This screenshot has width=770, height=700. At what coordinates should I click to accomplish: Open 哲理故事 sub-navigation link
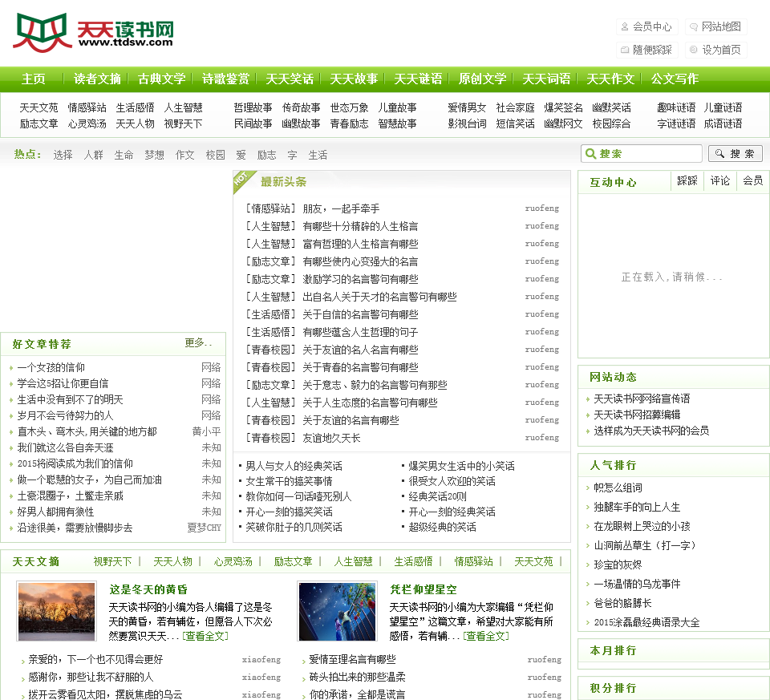coord(253,107)
